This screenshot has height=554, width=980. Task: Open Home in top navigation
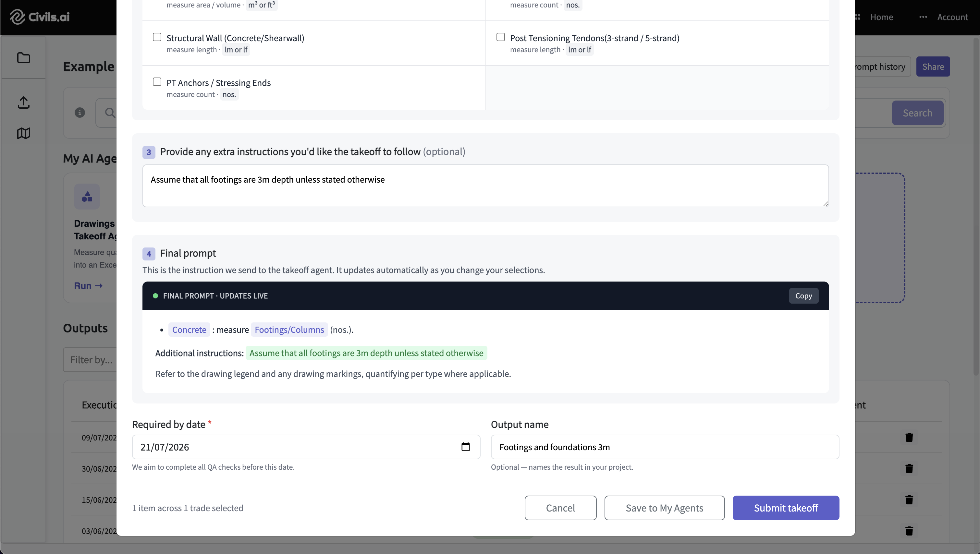[881, 17]
